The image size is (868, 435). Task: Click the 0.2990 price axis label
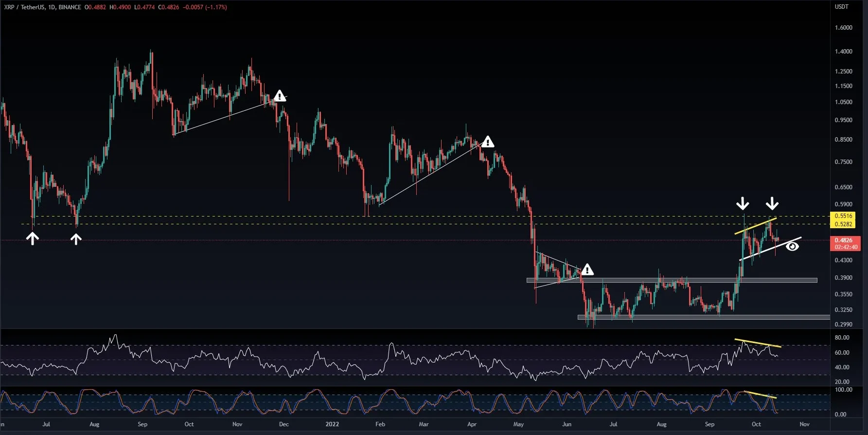tap(844, 325)
